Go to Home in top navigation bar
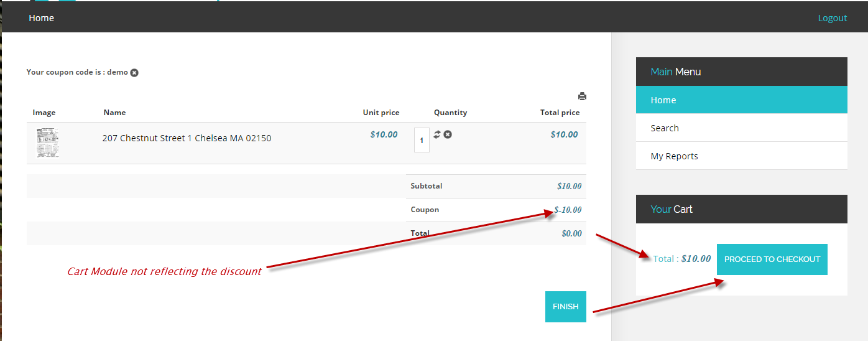This screenshot has width=868, height=341. pos(42,18)
